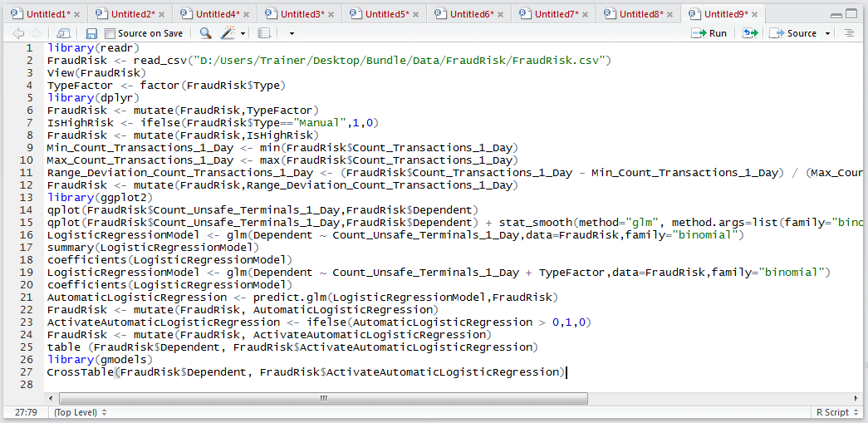
Task: Close the Untitled7* tab
Action: point(585,14)
